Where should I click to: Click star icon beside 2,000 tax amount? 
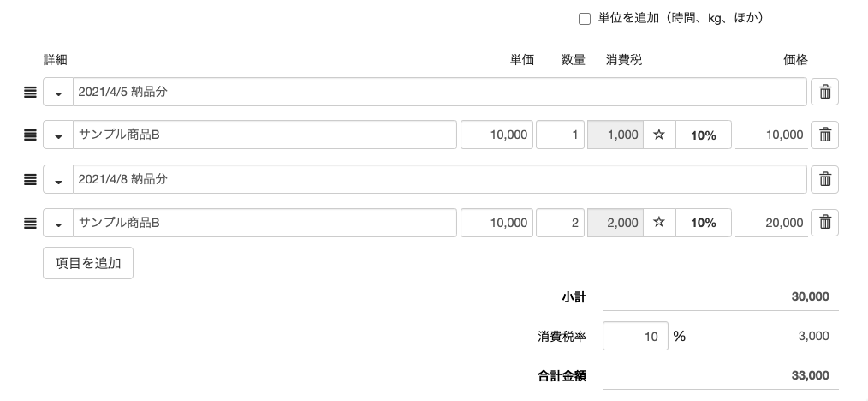click(x=659, y=223)
